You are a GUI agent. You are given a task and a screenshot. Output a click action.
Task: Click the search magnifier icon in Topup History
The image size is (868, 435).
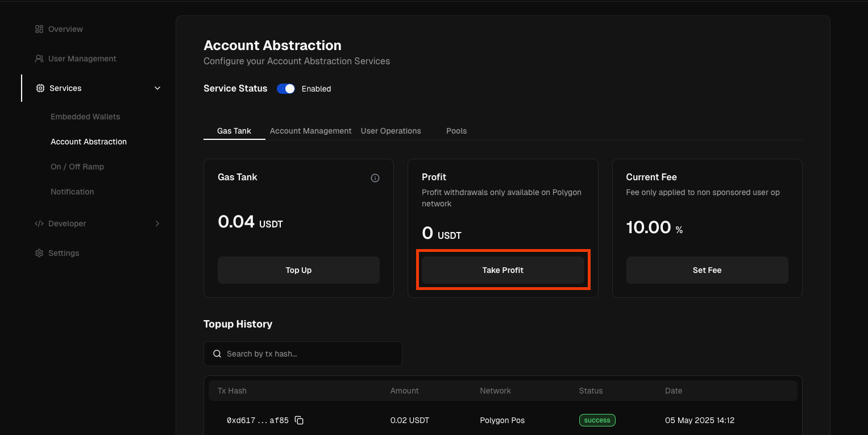(217, 354)
